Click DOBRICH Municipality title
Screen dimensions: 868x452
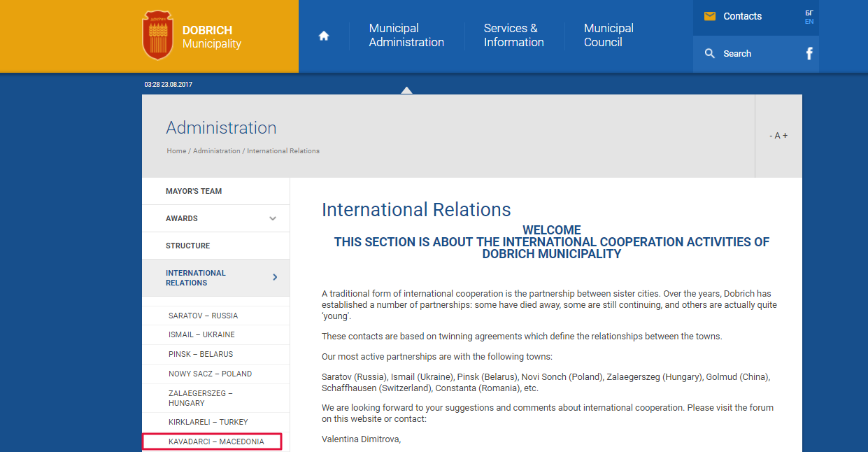point(211,37)
